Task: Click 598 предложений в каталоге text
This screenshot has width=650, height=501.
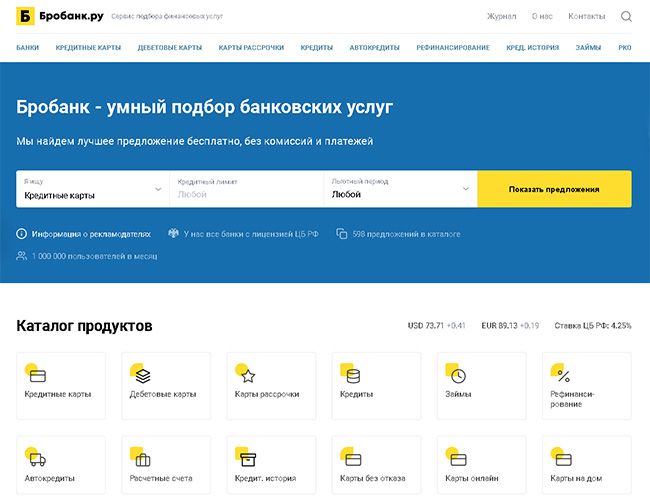Action: pyautogui.click(x=406, y=234)
